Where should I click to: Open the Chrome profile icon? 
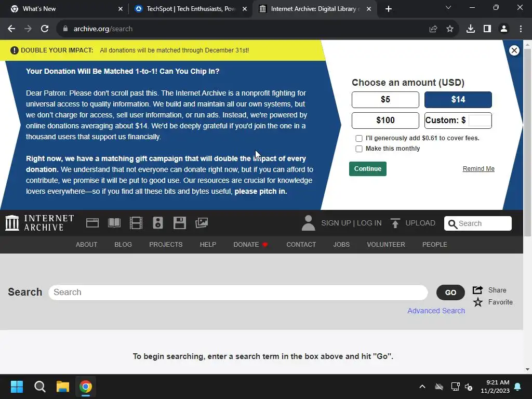504,29
